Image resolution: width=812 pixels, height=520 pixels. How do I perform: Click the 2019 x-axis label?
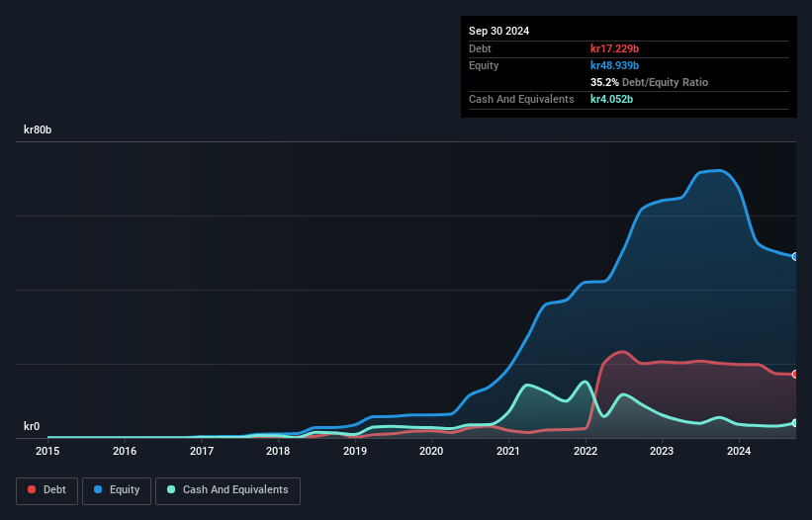click(x=355, y=451)
